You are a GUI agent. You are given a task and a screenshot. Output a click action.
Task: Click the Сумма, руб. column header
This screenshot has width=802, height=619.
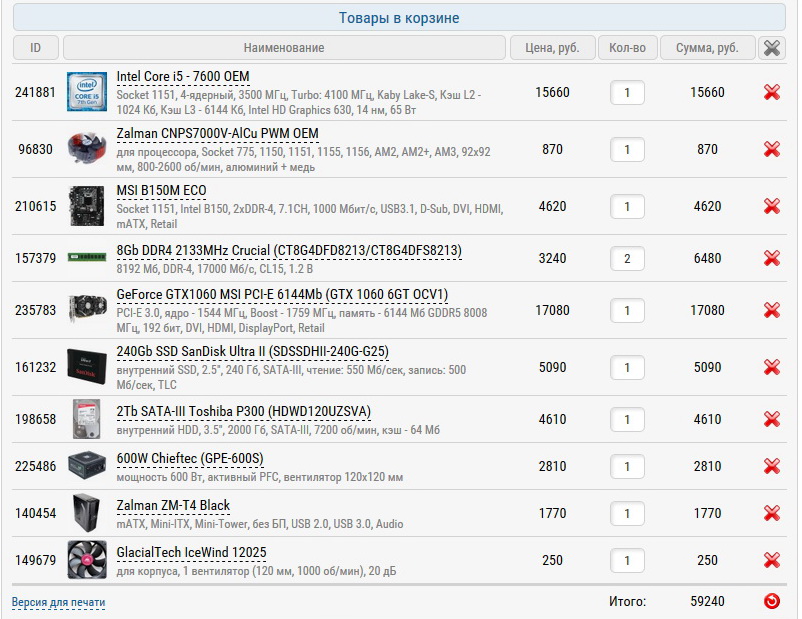pyautogui.click(x=707, y=48)
